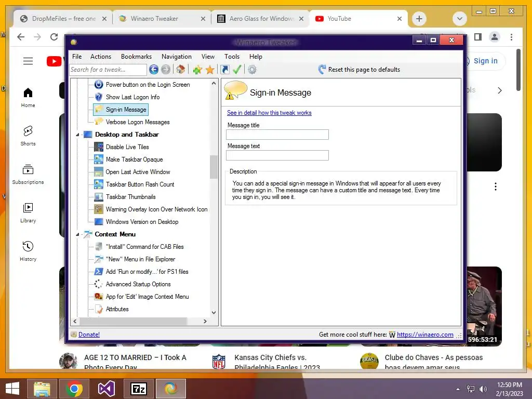
Task: Open 7-Zip from the taskbar
Action: click(138, 389)
